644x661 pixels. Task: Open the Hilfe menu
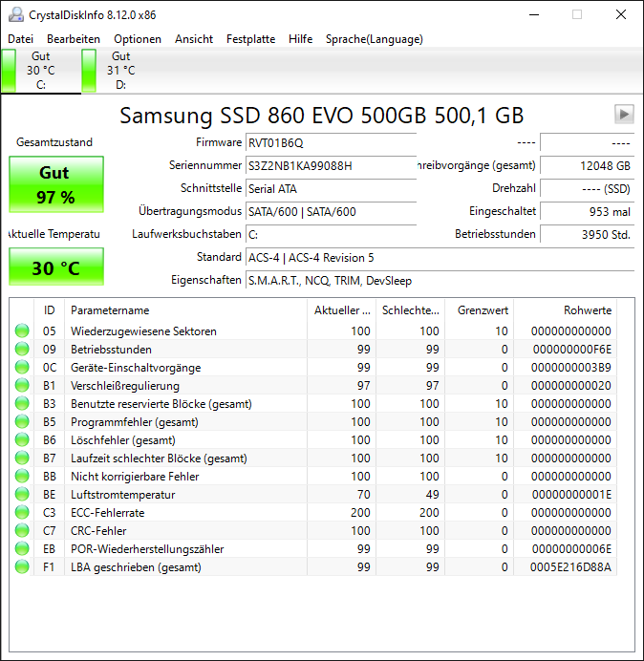point(300,39)
